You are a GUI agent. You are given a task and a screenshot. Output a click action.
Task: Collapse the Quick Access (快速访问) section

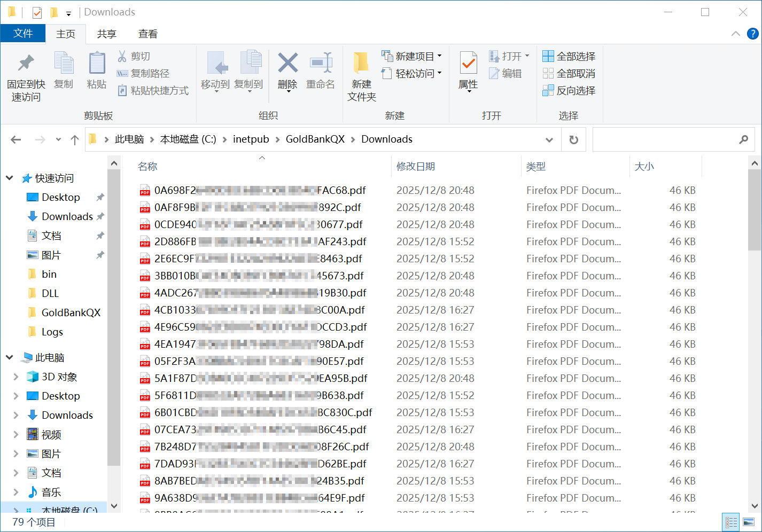pyautogui.click(x=10, y=178)
